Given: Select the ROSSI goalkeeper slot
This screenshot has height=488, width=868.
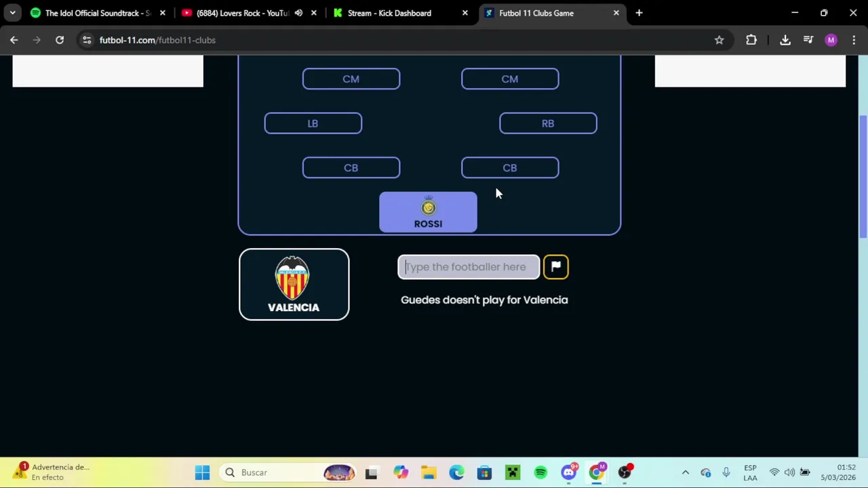Looking at the screenshot, I should tap(428, 212).
